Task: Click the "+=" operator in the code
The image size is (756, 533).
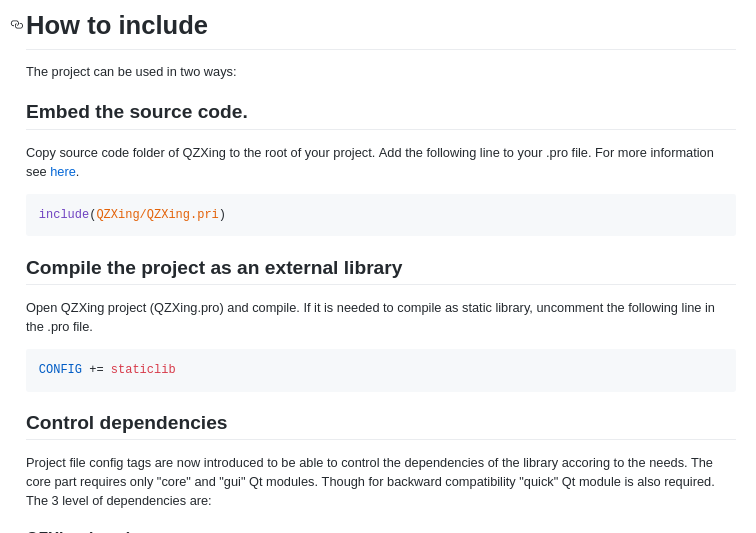Action: [96, 370]
